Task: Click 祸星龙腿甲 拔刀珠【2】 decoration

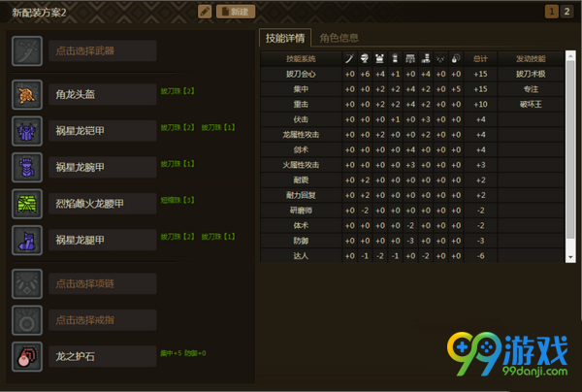Action: (x=178, y=237)
